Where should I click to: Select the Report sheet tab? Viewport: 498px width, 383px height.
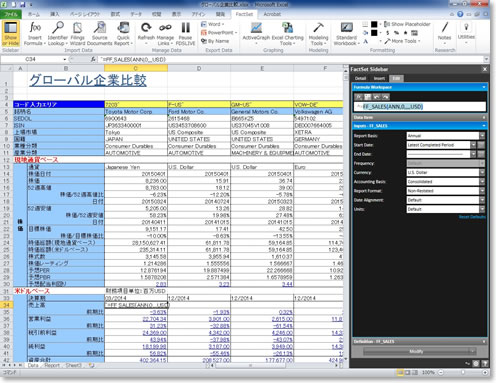pyautogui.click(x=52, y=365)
